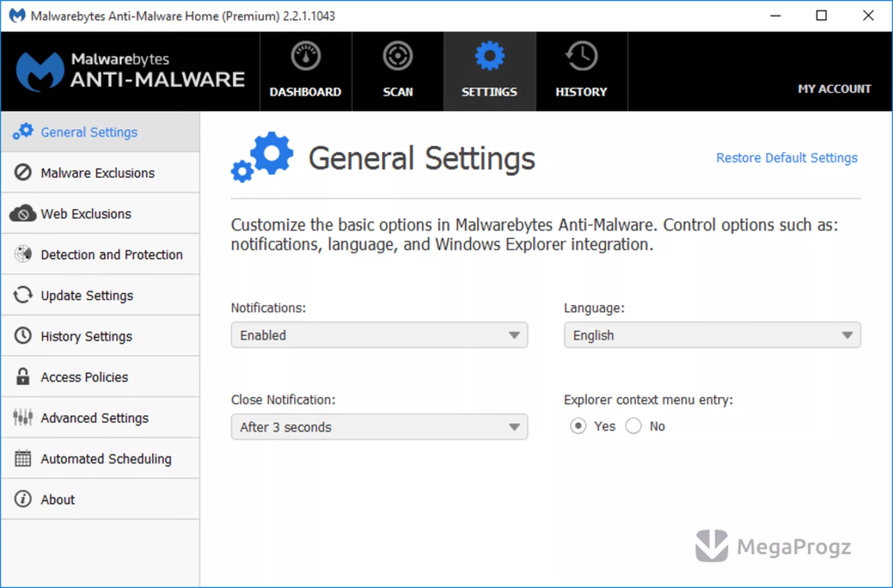Click the Web Exclusions cloud icon
893x588 pixels.
click(23, 213)
